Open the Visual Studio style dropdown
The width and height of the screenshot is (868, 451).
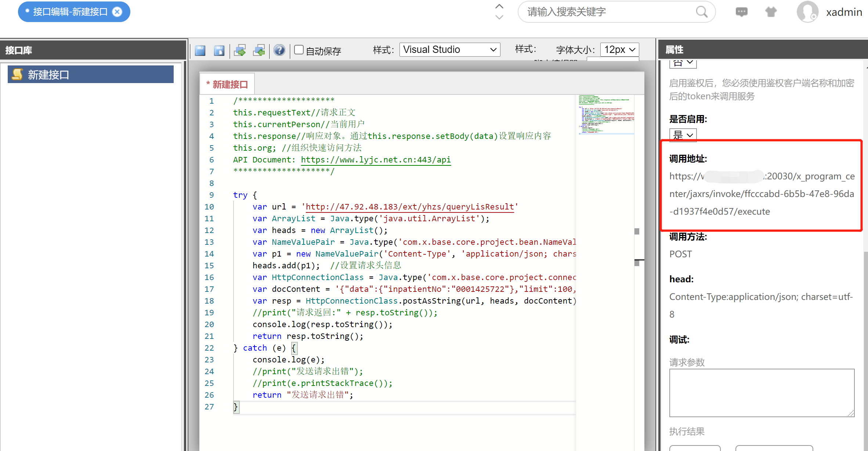[x=449, y=50]
